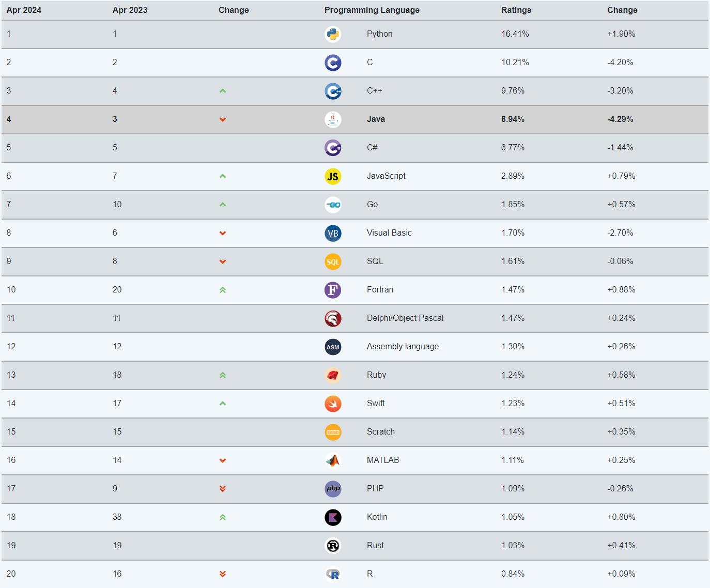Click the purple Fortran F icon
710x588 pixels.
click(x=333, y=290)
